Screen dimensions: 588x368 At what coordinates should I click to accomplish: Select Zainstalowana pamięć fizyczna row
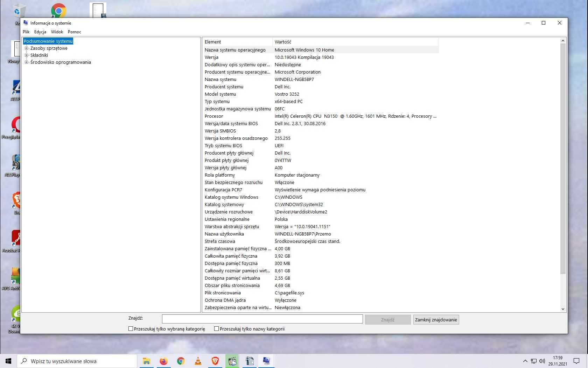[321, 249]
